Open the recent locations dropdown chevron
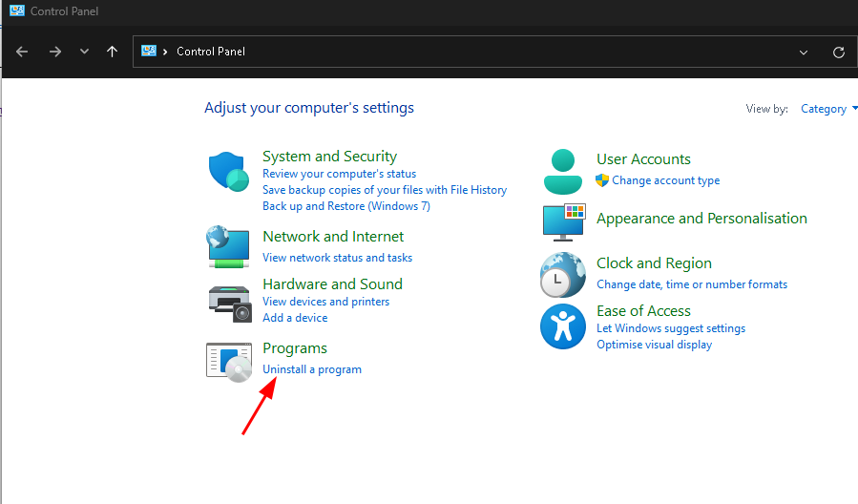The image size is (858, 504). tap(84, 52)
